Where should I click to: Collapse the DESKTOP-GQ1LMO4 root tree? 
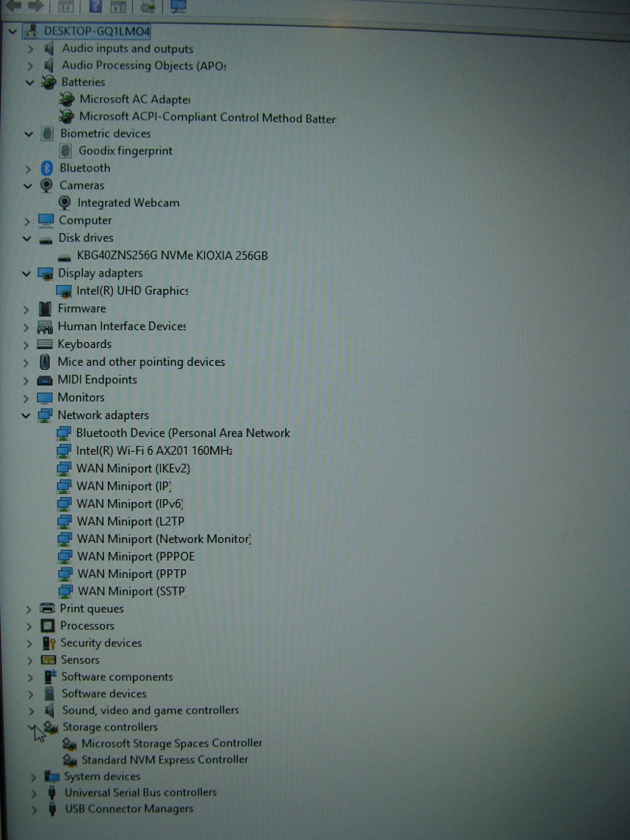tap(13, 31)
